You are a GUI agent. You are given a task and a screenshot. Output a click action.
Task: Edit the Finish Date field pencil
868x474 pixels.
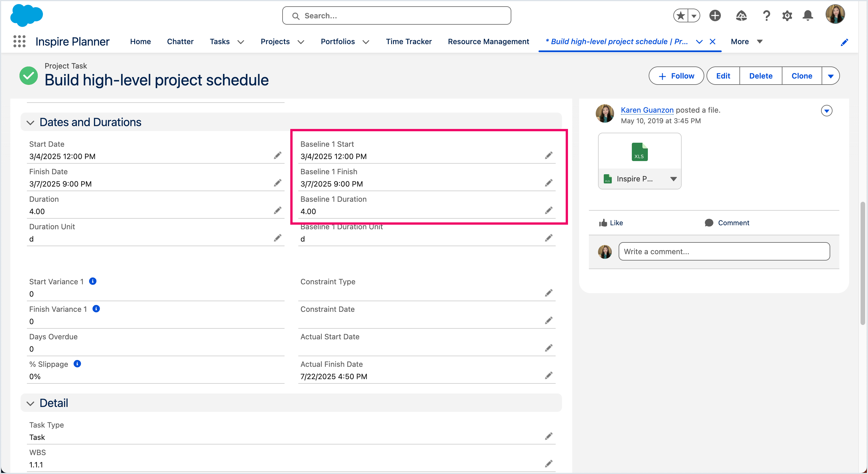pyautogui.click(x=277, y=183)
